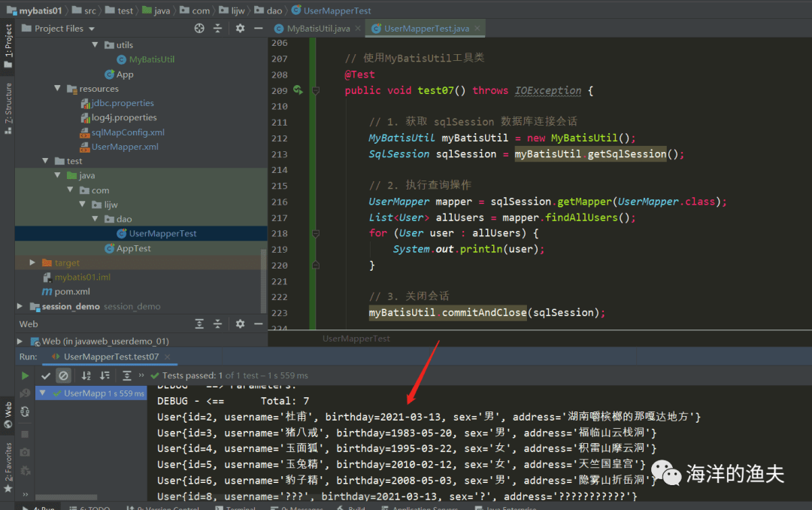
Task: Click the run test gutter icon beside test07
Action: [x=298, y=90]
